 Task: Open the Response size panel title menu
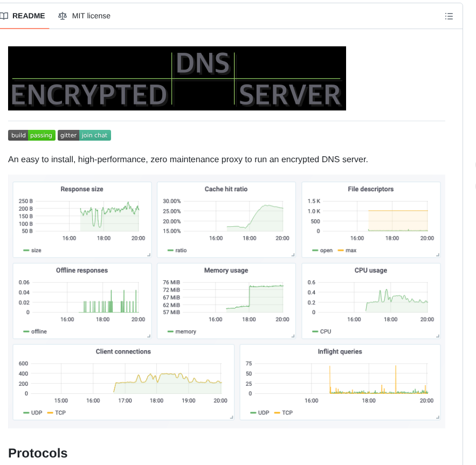coord(81,189)
